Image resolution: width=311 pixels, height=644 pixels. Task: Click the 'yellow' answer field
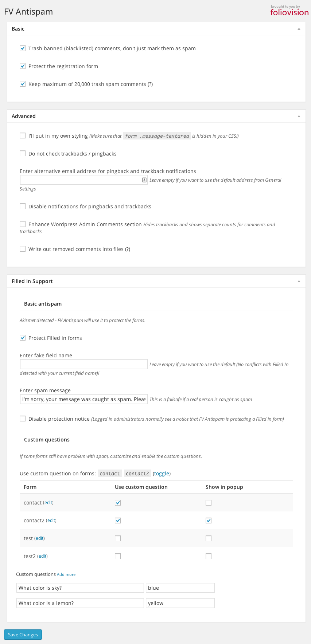click(x=180, y=603)
